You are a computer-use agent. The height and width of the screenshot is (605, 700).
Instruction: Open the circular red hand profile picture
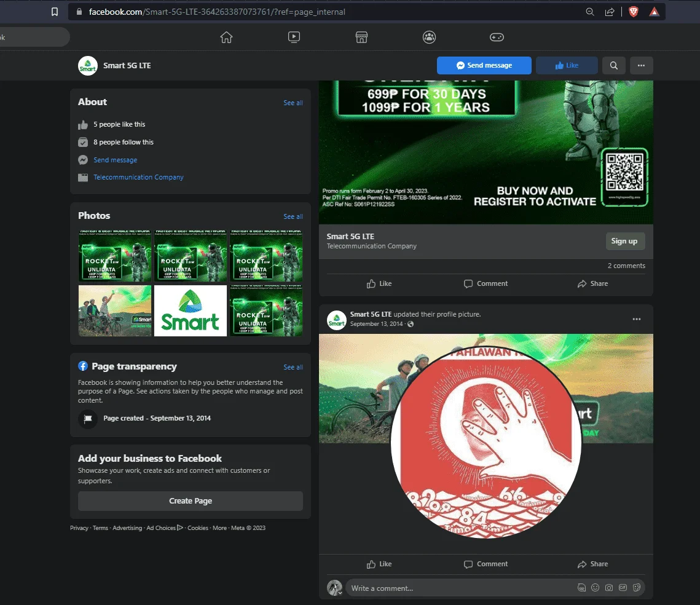click(486, 443)
